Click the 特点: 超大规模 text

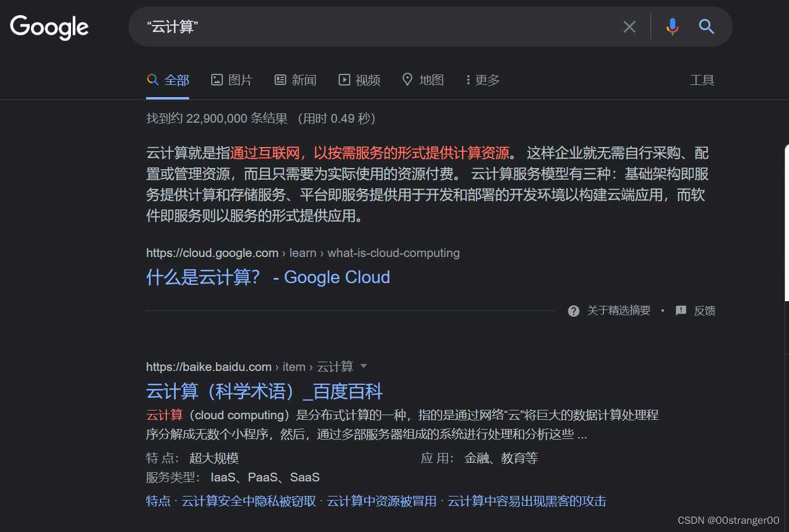coord(193,458)
